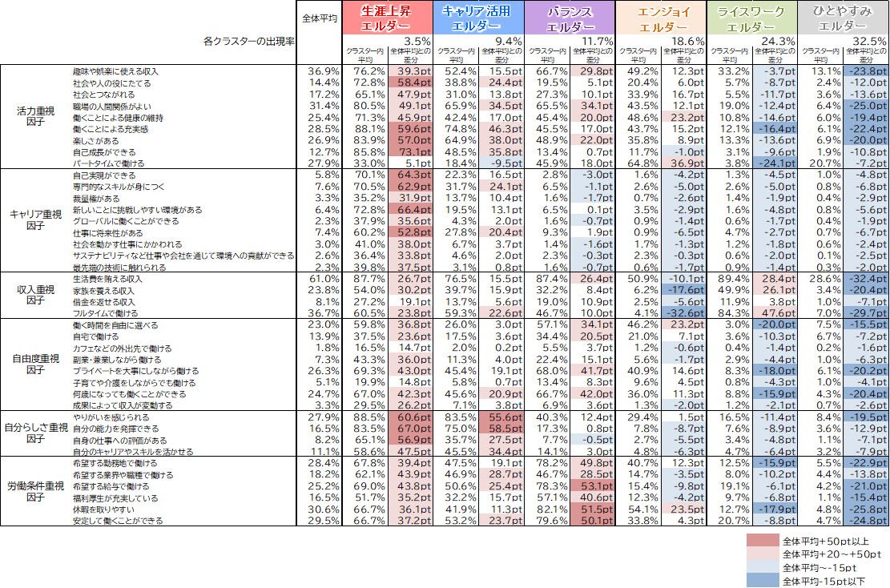Pick the dark blue 全体平均-15pt以下 legend swatch
890x588 pixels.
point(763,581)
